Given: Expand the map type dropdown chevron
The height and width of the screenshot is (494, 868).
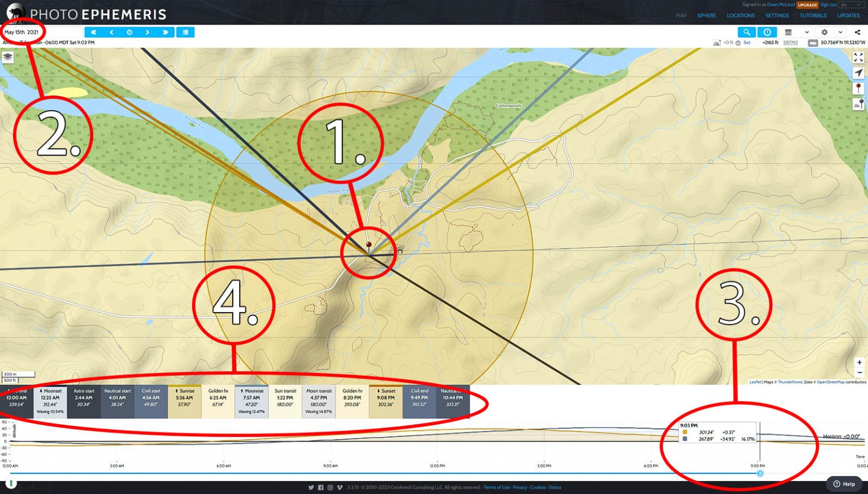Looking at the screenshot, I should (806, 32).
